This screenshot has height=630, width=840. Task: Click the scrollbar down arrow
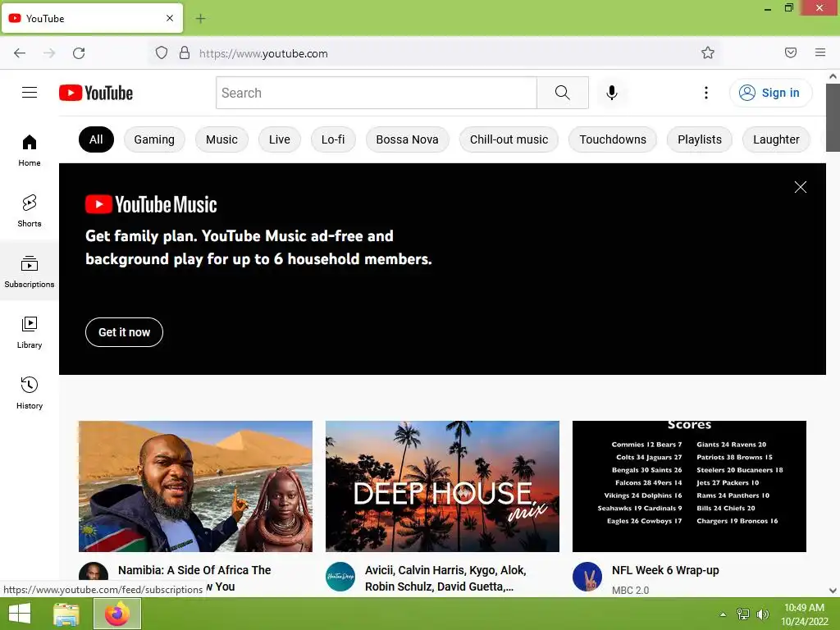tap(833, 591)
